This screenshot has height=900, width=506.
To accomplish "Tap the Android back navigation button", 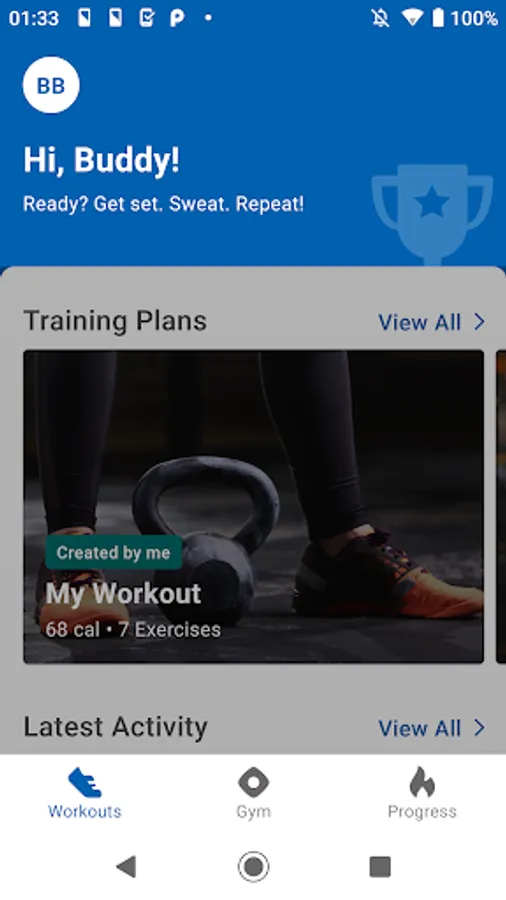I will 126,866.
